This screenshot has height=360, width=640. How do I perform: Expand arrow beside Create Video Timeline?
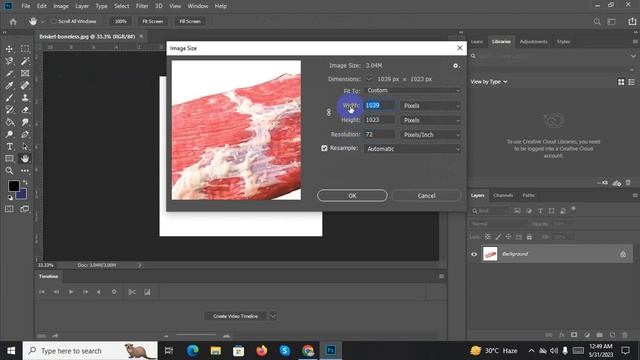tap(273, 316)
